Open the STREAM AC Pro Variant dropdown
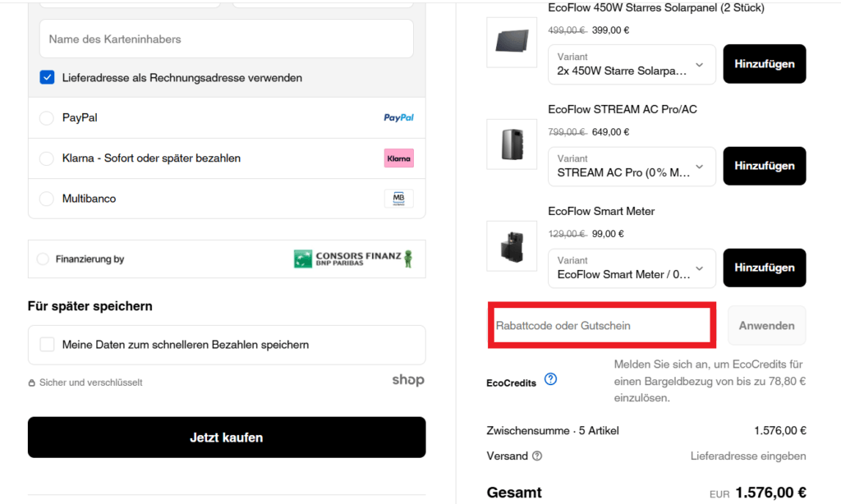Image resolution: width=841 pixels, height=504 pixels. (632, 166)
